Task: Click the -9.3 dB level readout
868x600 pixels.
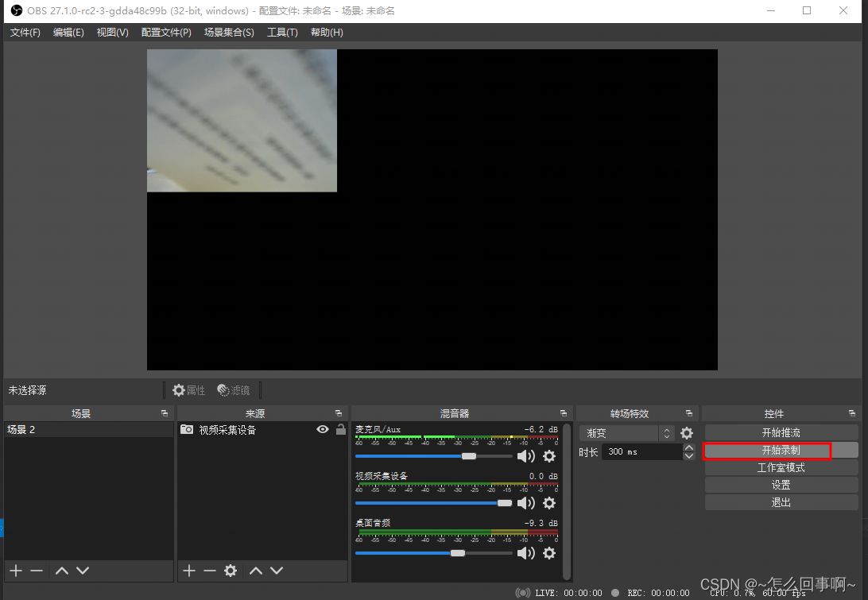Action: pyautogui.click(x=541, y=523)
